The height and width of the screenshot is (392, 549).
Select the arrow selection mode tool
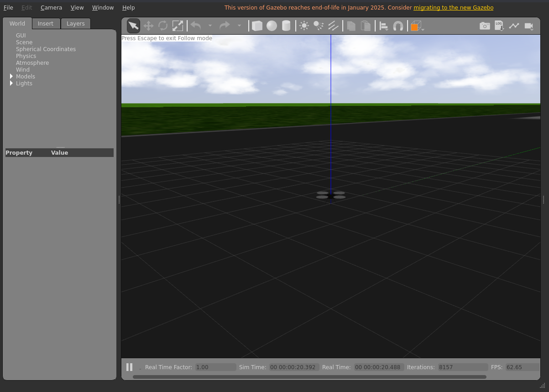[133, 26]
